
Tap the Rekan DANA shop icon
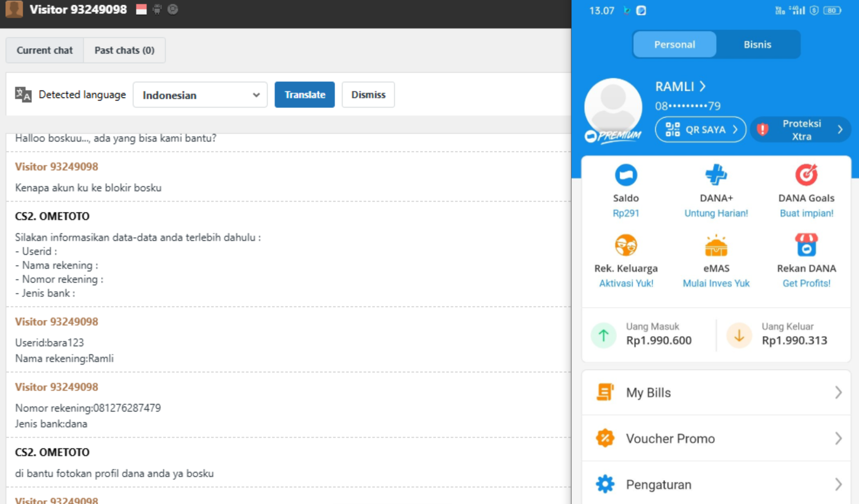tap(806, 245)
